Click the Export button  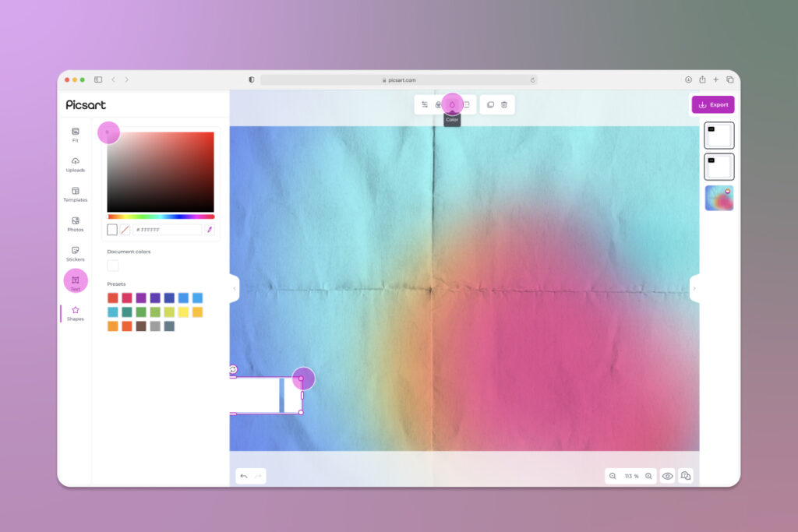pos(712,104)
